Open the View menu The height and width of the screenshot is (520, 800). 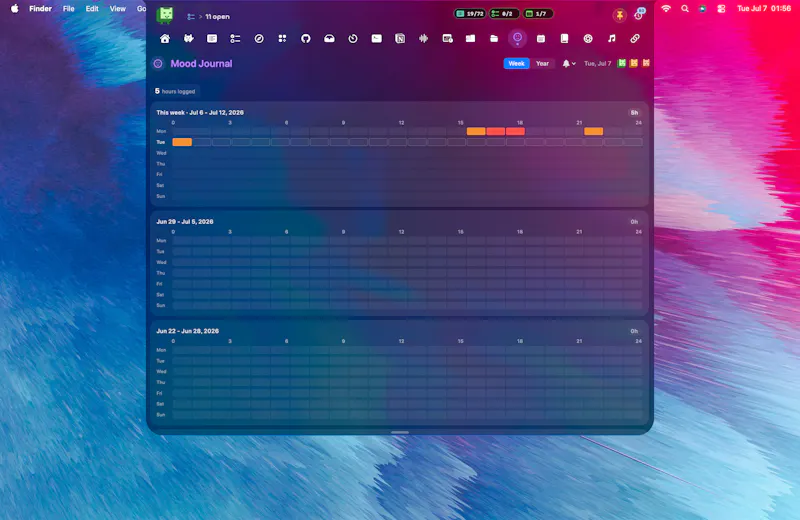point(118,8)
